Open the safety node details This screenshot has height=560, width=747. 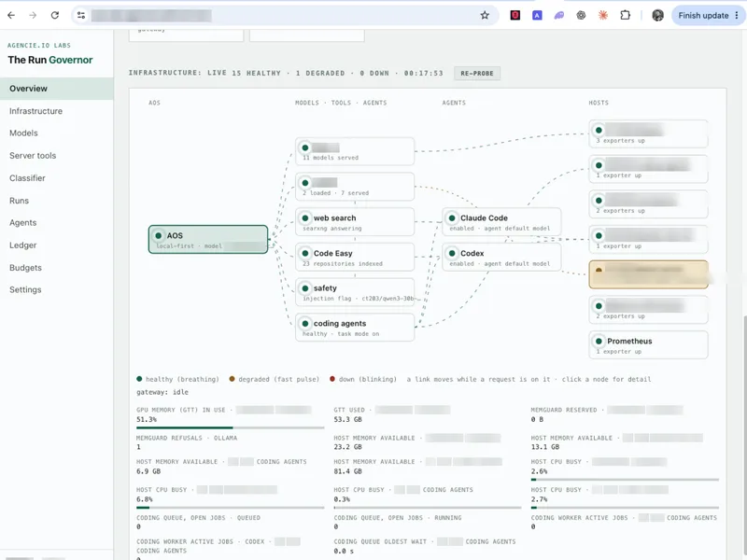pos(355,292)
